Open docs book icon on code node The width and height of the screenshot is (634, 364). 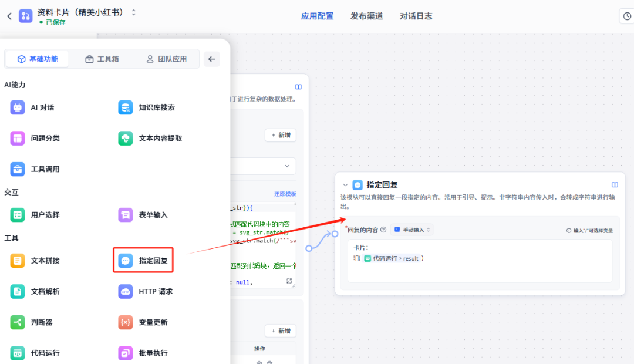tap(298, 87)
